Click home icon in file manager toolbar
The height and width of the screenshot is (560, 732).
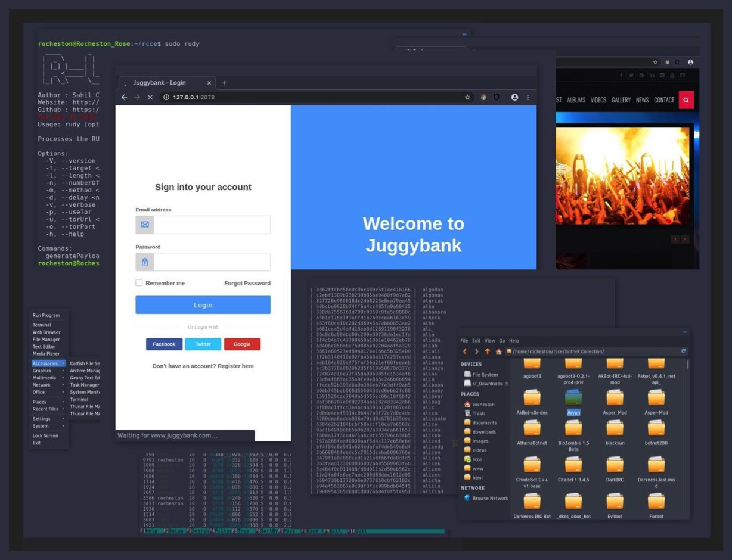point(499,351)
